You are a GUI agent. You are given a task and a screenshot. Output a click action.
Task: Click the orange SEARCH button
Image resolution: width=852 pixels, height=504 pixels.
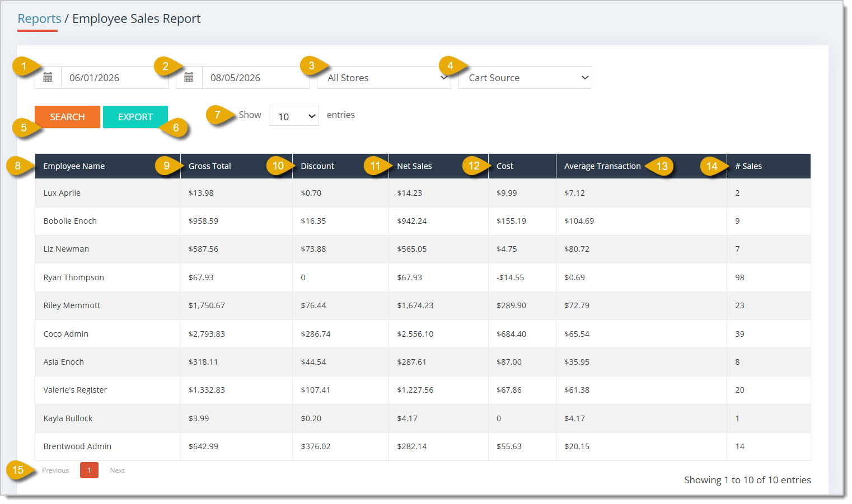67,117
